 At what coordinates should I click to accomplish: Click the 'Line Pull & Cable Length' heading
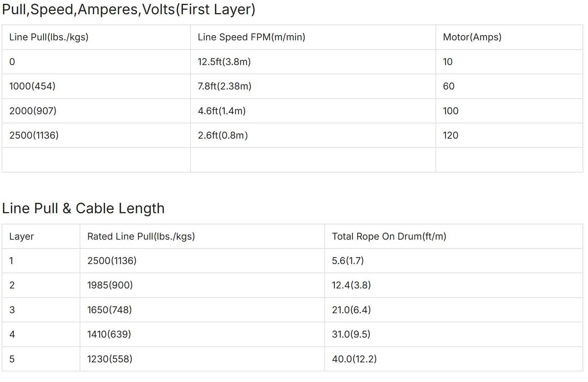(x=83, y=208)
